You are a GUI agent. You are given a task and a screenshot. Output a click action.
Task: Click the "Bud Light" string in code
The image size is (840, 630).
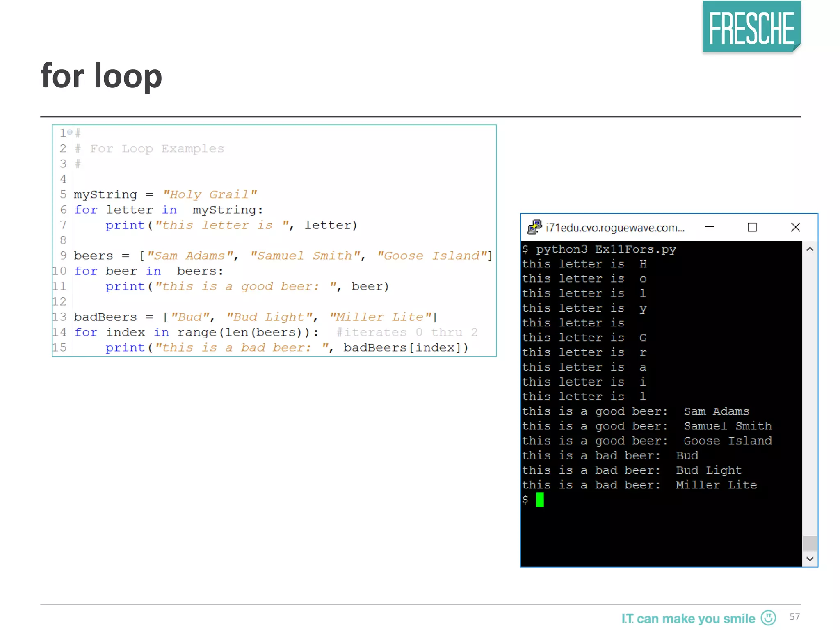pyautogui.click(x=269, y=317)
